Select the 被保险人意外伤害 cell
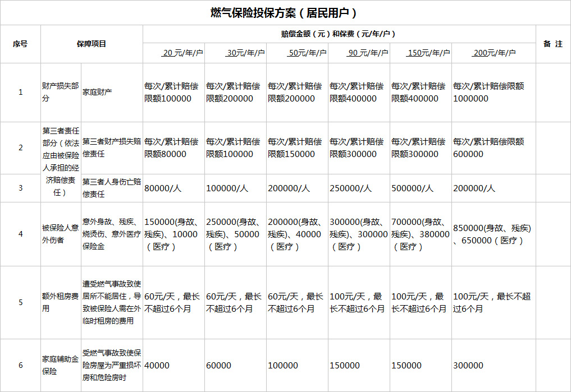571x392 pixels. [x=61, y=234]
